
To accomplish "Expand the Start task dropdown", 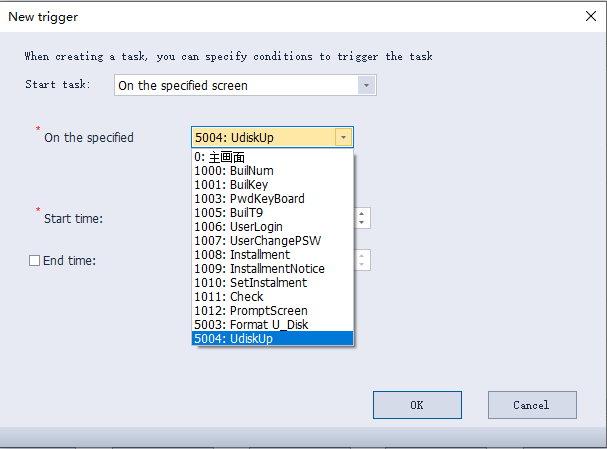I will click(x=367, y=86).
